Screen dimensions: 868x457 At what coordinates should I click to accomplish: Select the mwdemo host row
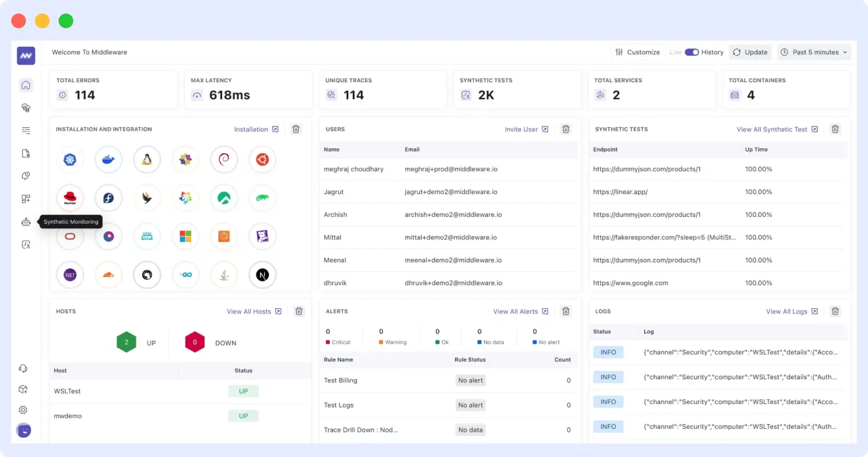180,416
